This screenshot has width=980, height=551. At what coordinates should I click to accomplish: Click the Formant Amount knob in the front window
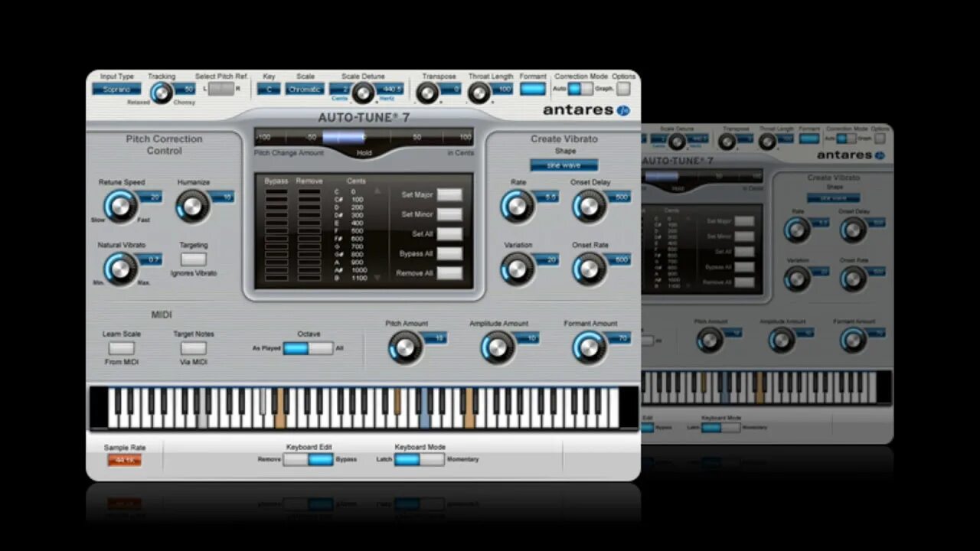[589, 347]
